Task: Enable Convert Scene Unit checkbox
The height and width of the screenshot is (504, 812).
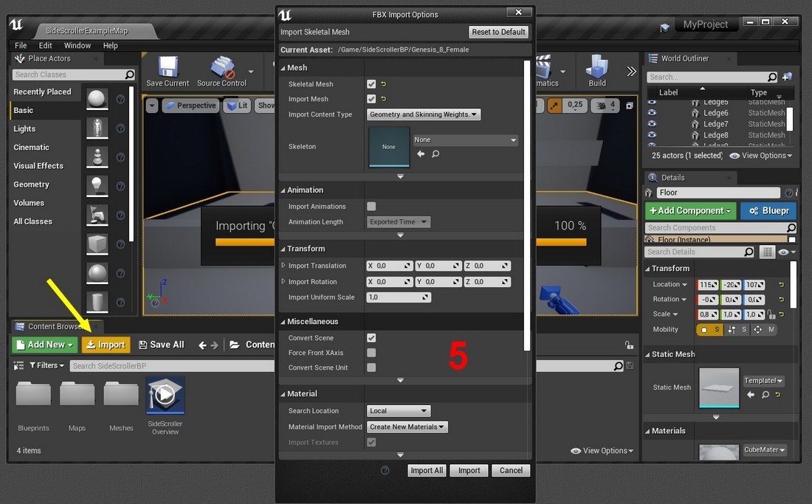Action: coord(371,367)
